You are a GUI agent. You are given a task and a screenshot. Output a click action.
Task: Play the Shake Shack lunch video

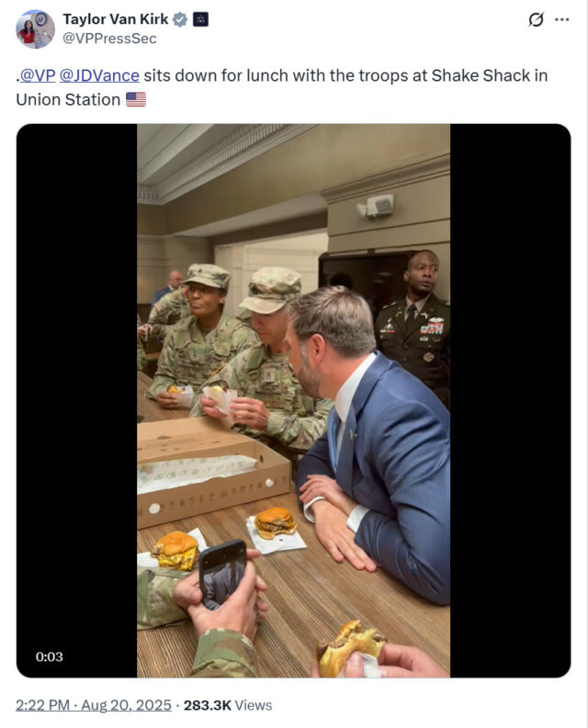tap(293, 400)
